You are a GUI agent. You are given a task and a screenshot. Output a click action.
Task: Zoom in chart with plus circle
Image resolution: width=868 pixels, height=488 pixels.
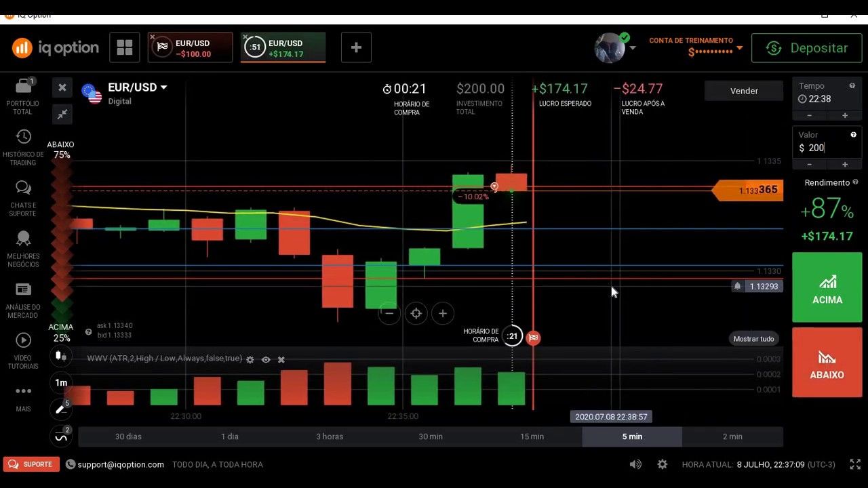click(x=443, y=313)
